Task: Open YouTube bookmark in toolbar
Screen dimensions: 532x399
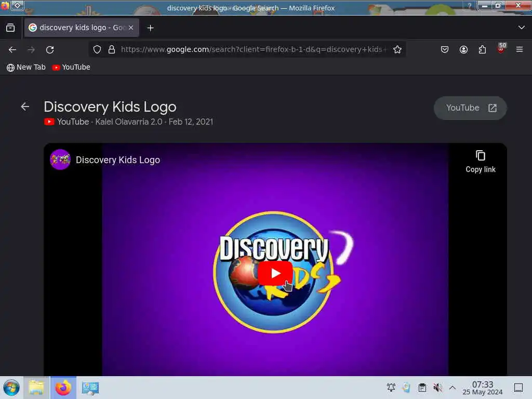Action: tap(71, 67)
